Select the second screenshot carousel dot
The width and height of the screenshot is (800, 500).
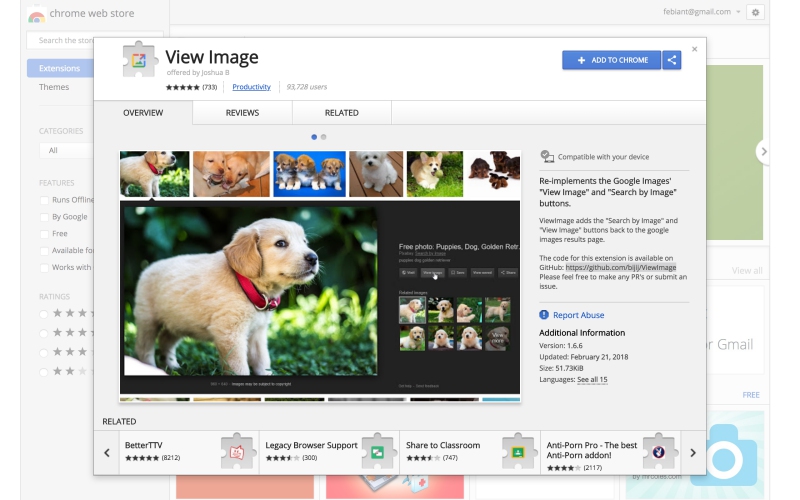323,137
